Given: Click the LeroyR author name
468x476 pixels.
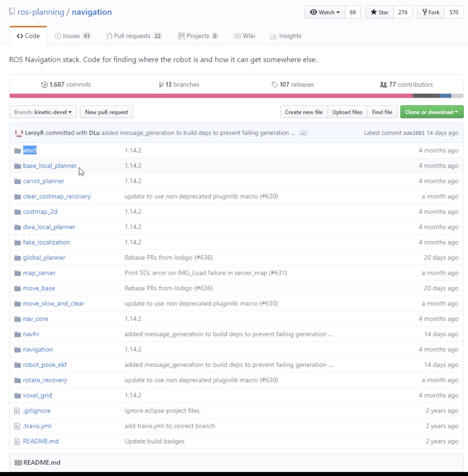Looking at the screenshot, I should click(34, 133).
